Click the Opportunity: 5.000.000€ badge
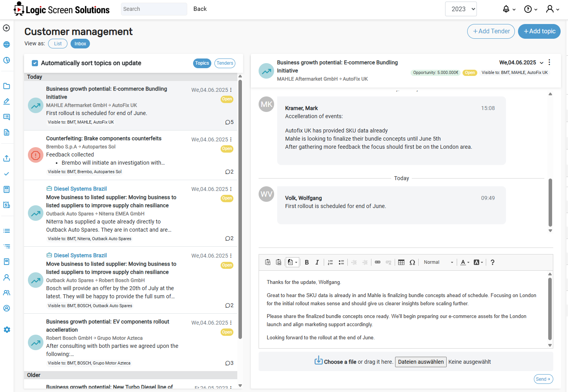Viewport: 568px width, 392px height. tap(435, 72)
